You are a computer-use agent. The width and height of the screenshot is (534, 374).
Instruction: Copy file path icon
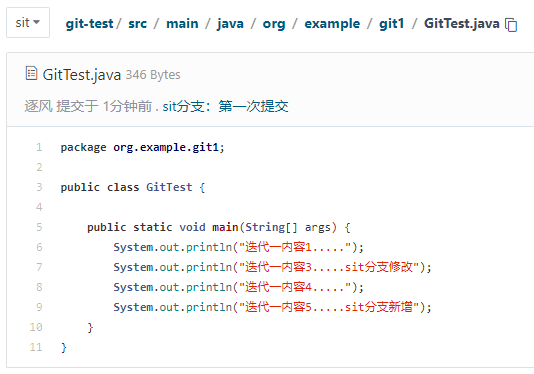click(511, 25)
